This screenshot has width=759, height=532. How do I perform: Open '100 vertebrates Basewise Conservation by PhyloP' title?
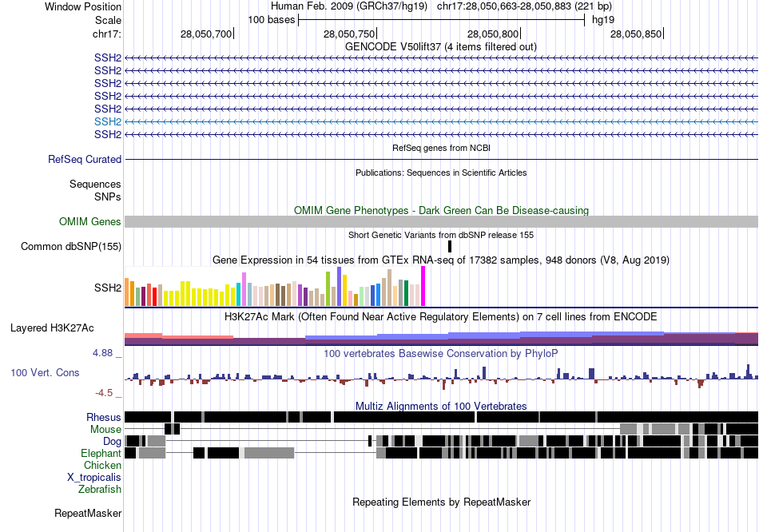coord(441,353)
